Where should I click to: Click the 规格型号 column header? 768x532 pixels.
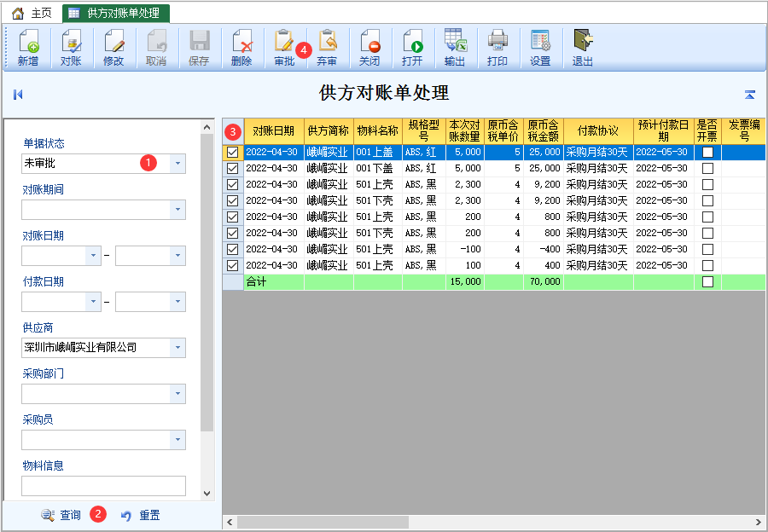click(x=423, y=130)
